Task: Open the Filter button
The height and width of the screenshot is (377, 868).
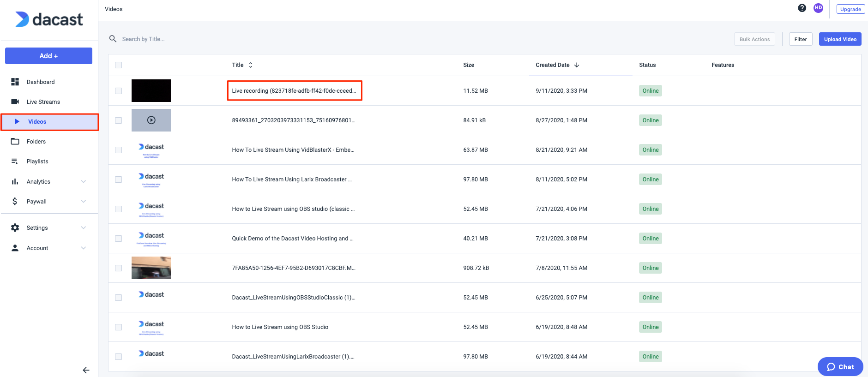Action: 801,39
